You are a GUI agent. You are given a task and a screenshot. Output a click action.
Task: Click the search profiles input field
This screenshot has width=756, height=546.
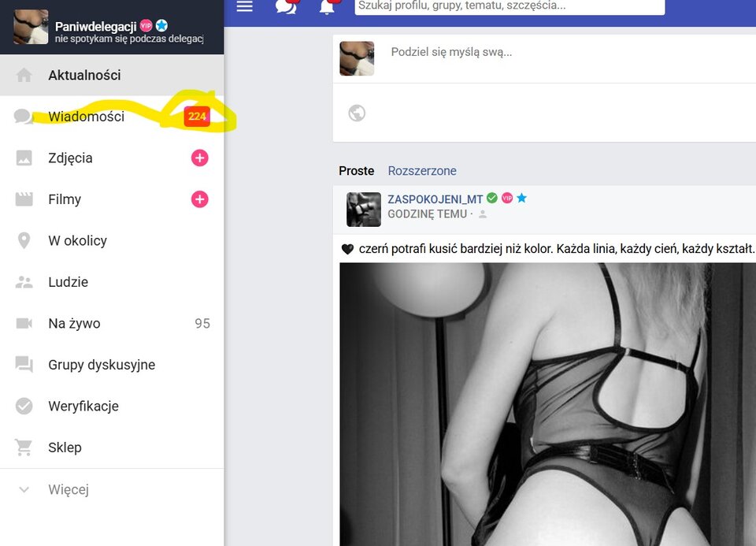tap(510, 6)
